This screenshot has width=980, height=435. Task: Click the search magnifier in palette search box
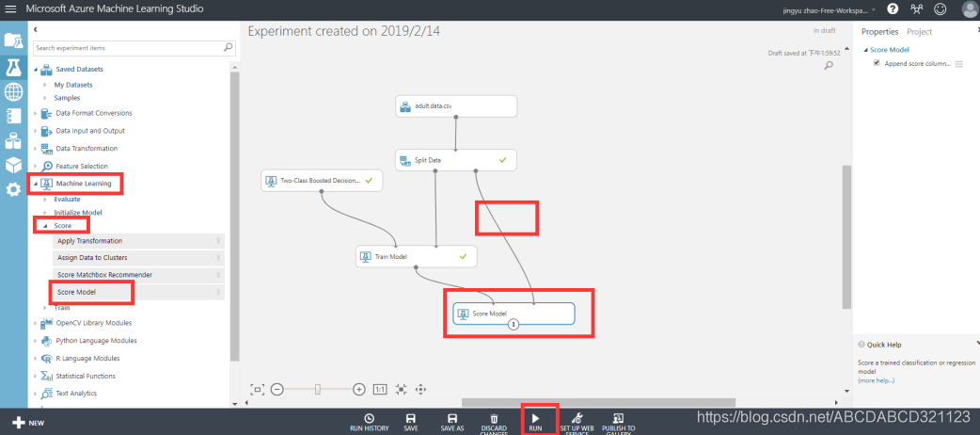(229, 48)
